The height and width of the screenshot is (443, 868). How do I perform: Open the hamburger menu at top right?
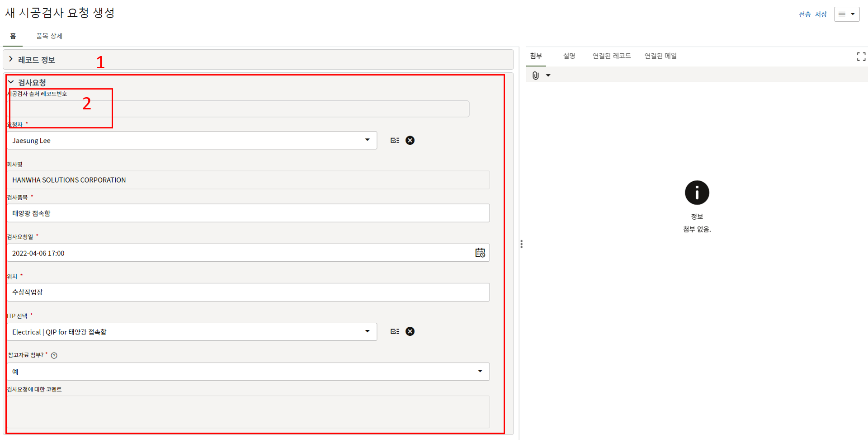click(x=846, y=14)
